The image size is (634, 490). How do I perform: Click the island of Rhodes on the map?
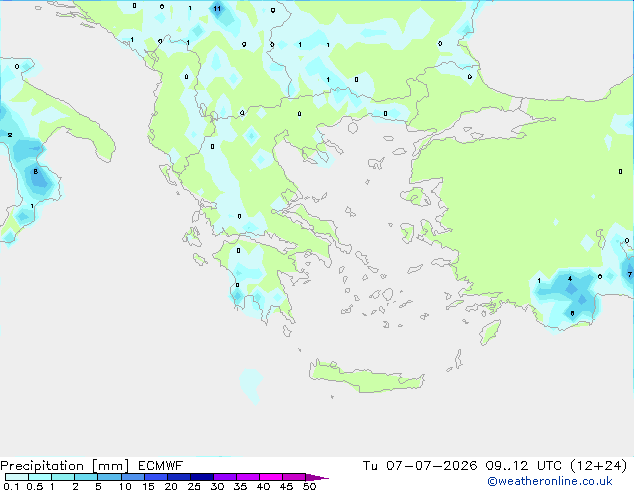tap(490, 332)
